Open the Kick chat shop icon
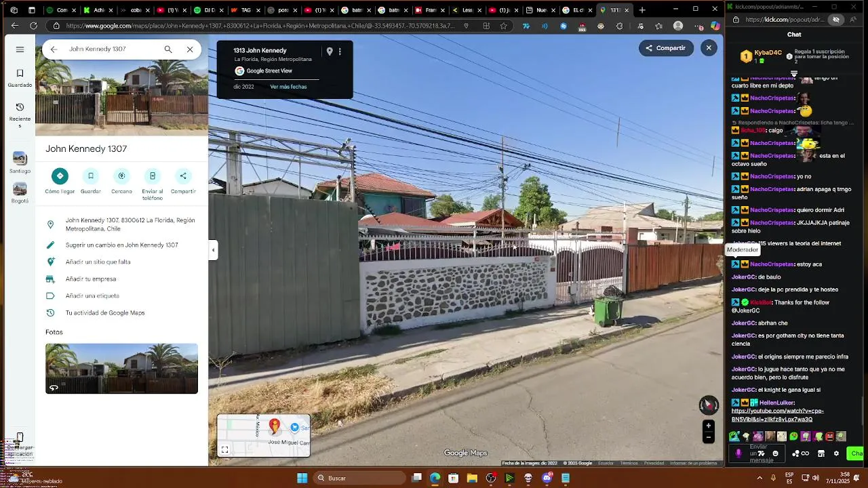Screen dimensions: 868x488 pyautogui.click(x=821, y=453)
